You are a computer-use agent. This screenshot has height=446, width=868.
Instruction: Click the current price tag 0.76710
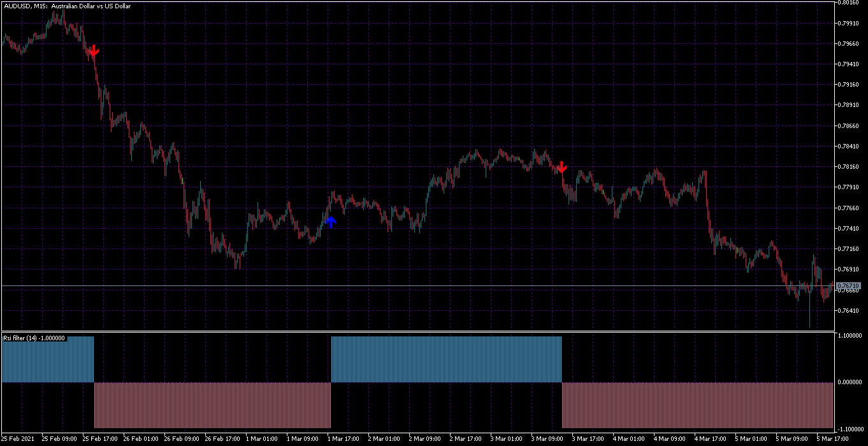tap(849, 285)
